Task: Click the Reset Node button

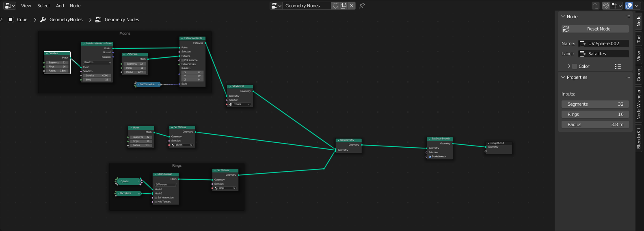Action: 595,29
